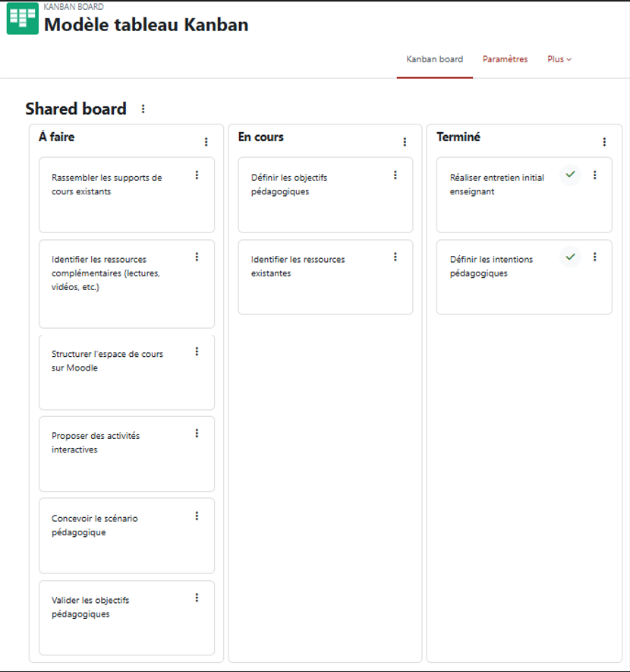Viewport: 630px width, 672px height.
Task: Open menu for Identifier les ressources complémentaires card
Action: pyautogui.click(x=197, y=257)
